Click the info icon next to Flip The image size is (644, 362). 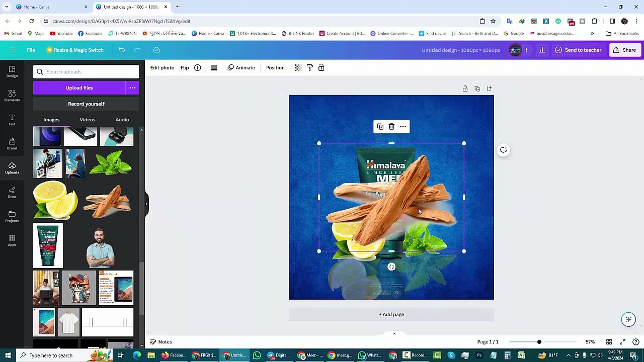point(198,68)
